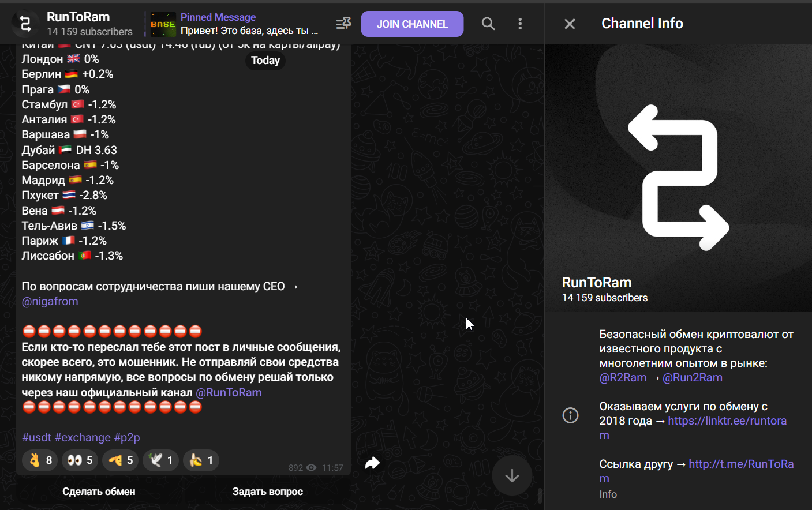This screenshot has height=510, width=812.
Task: Click the info circle icon in Channel Info
Action: pyautogui.click(x=570, y=415)
